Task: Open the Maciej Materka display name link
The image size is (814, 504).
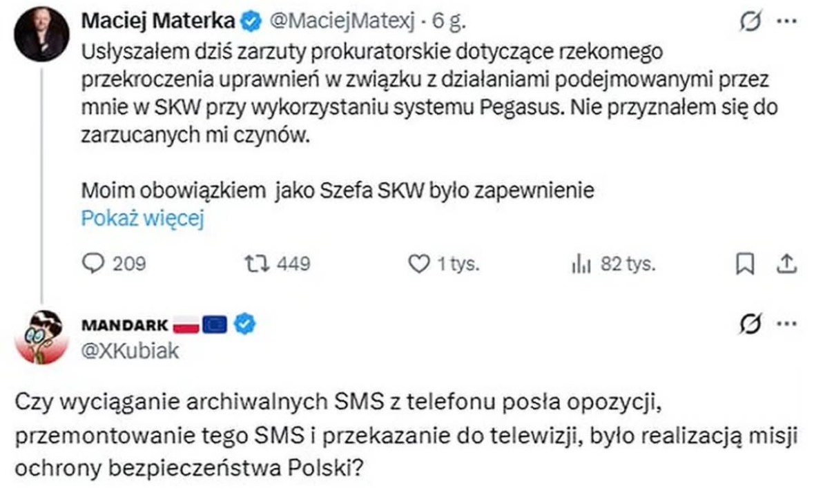Action: [159, 22]
